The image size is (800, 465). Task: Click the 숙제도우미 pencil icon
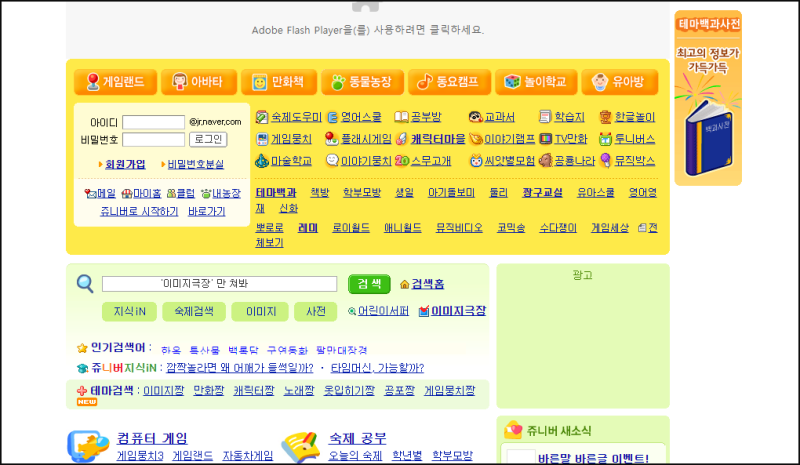(262, 117)
